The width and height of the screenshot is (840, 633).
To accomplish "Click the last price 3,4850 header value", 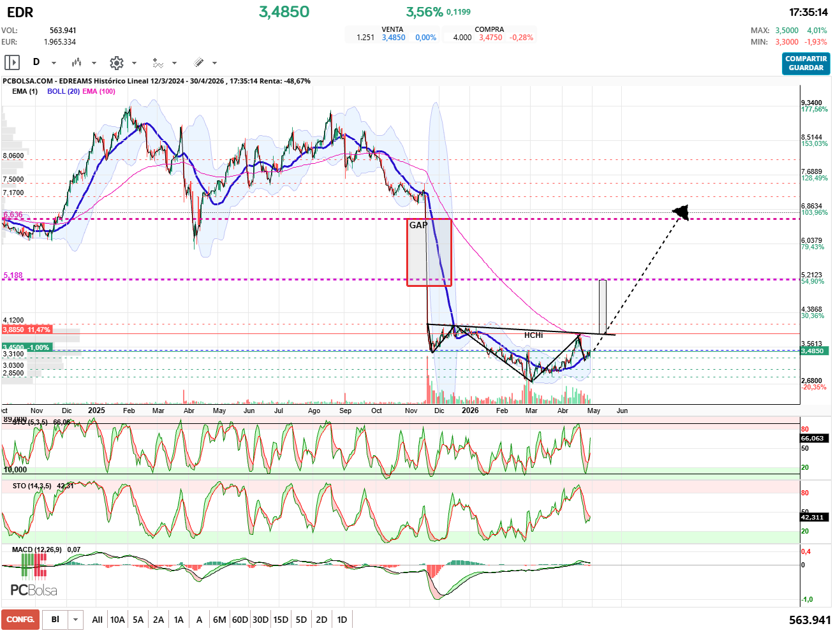I will pyautogui.click(x=284, y=11).
